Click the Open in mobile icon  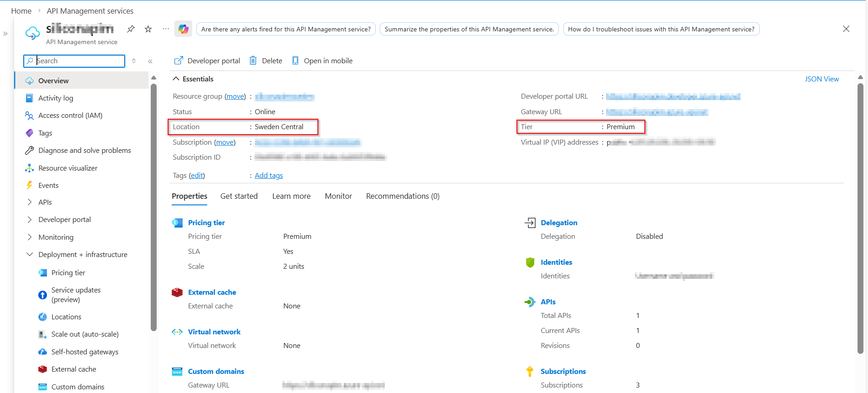[296, 60]
